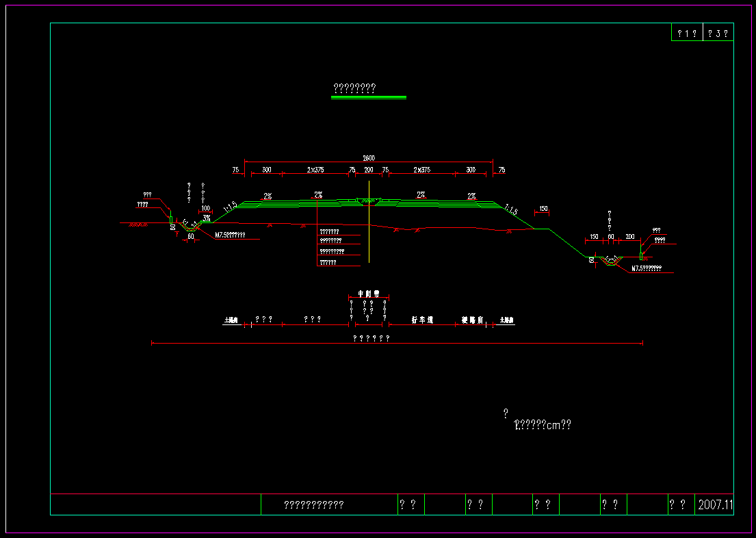Screen dimensions: 756x538
Task: Select the 200 dimension beside right ditch
Action: [x=630, y=237]
